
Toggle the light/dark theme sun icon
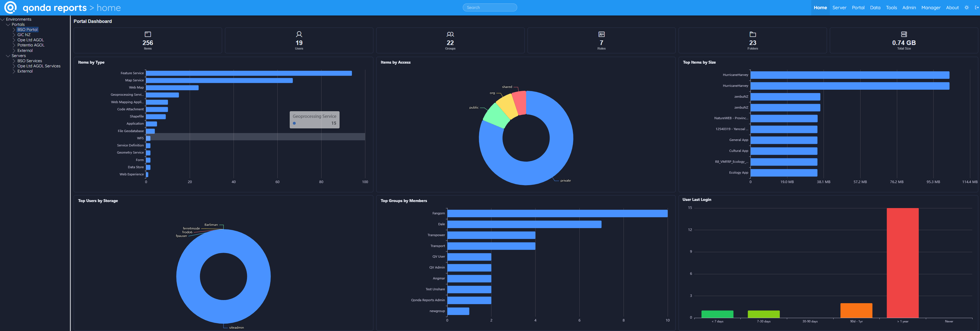click(966, 8)
